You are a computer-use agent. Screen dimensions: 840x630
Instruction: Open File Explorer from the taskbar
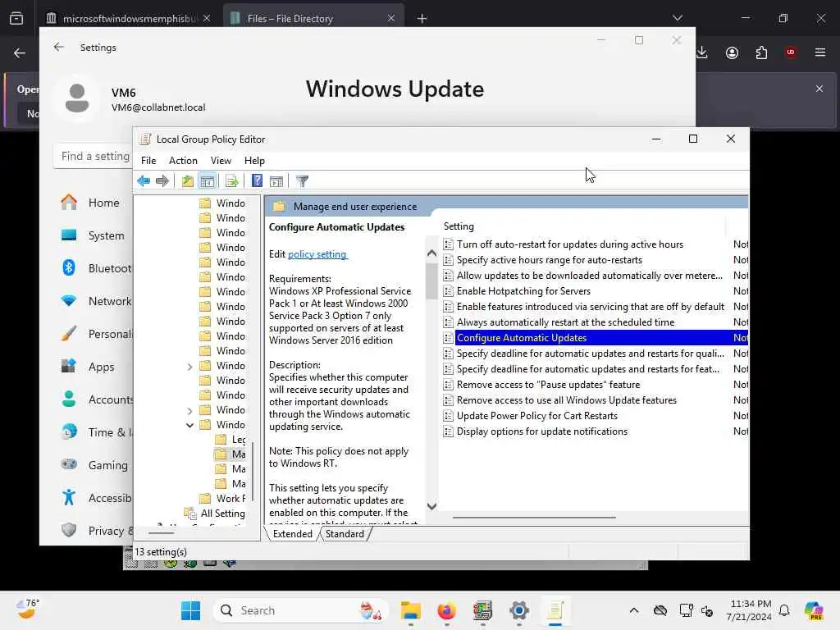click(x=411, y=610)
